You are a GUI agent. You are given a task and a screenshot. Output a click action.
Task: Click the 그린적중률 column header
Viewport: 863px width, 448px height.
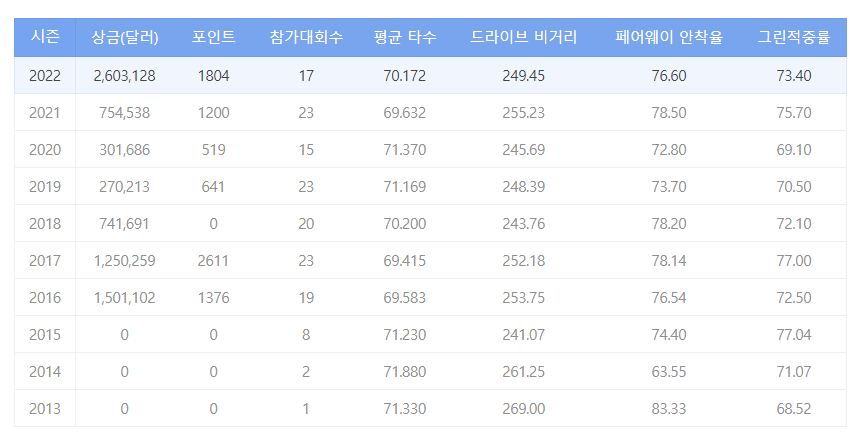tap(794, 37)
